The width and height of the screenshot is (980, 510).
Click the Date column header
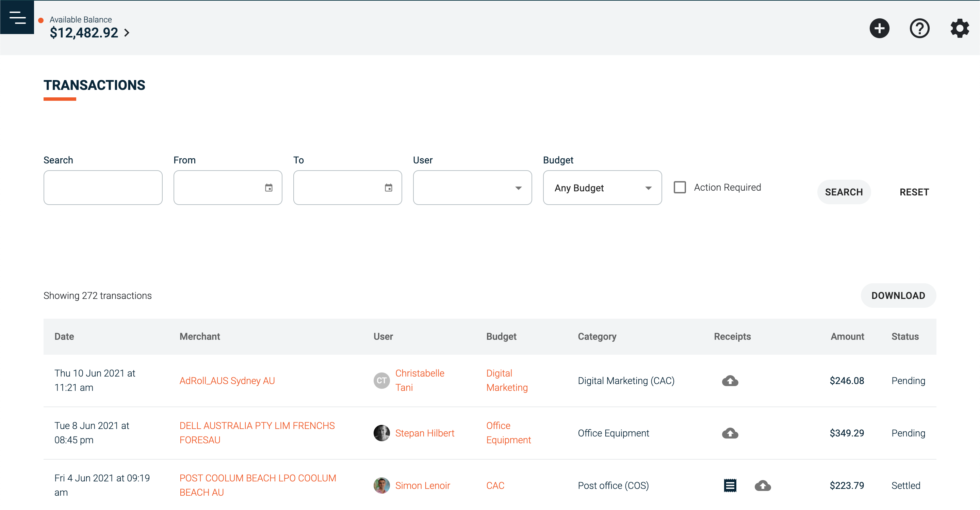[x=64, y=336]
